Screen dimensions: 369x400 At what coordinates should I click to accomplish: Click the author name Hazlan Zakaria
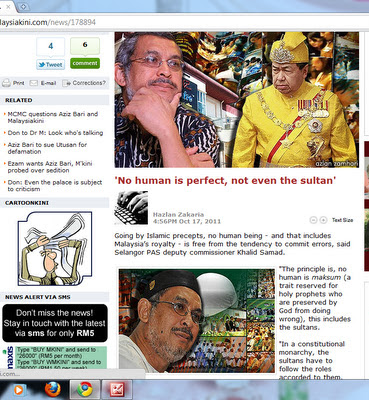coord(178,214)
